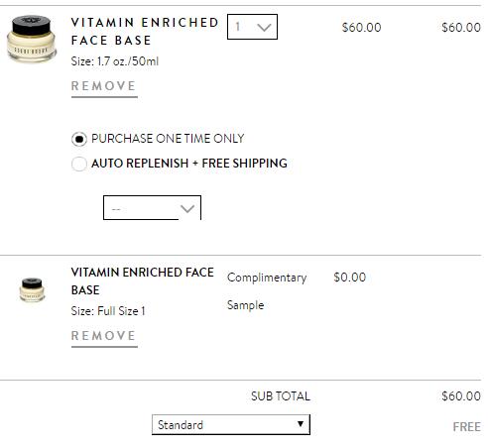This screenshot has width=488, height=448.
Task: Click the chevron in the replenish frequency box
Action: [x=187, y=209]
